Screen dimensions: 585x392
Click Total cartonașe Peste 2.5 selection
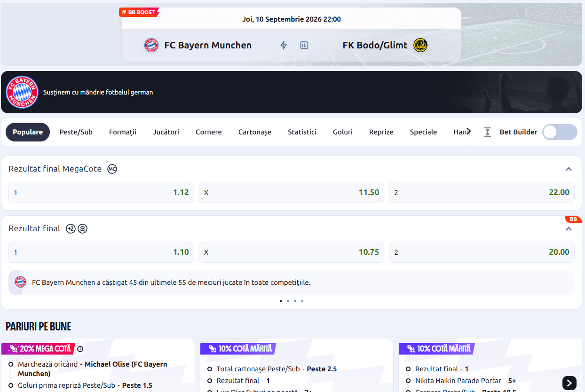coord(277,369)
